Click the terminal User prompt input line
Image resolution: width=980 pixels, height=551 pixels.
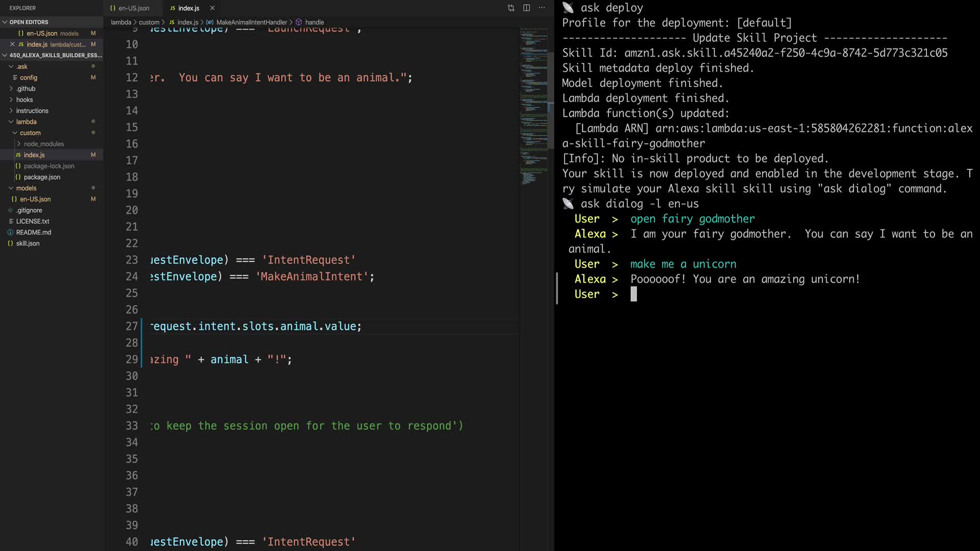point(633,294)
